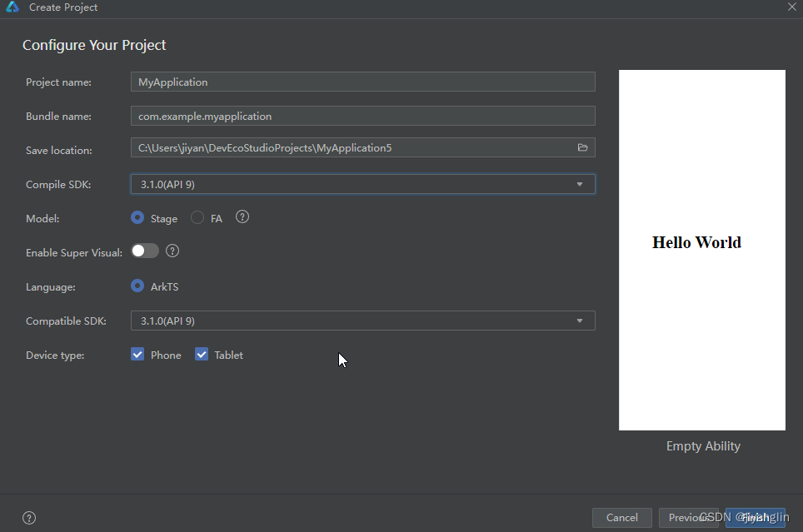Click the Empty Ability label
Image resolution: width=803 pixels, height=532 pixels.
703,446
